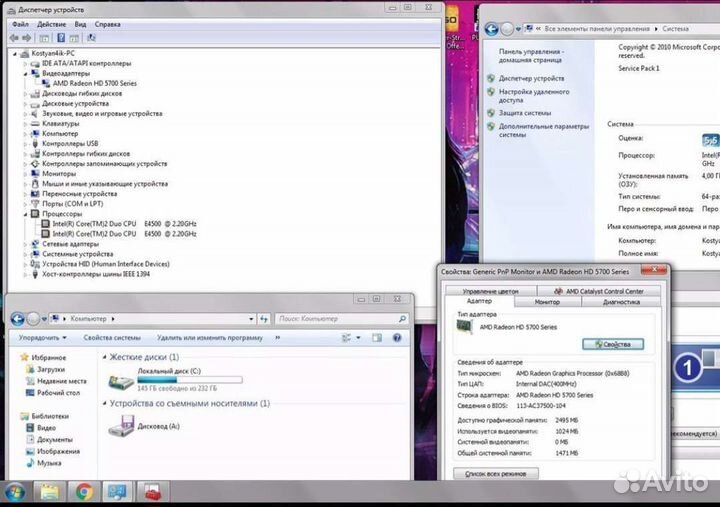Screen dimensions: 720x507
Task: Click Список всех режимов button
Action: click(x=496, y=473)
